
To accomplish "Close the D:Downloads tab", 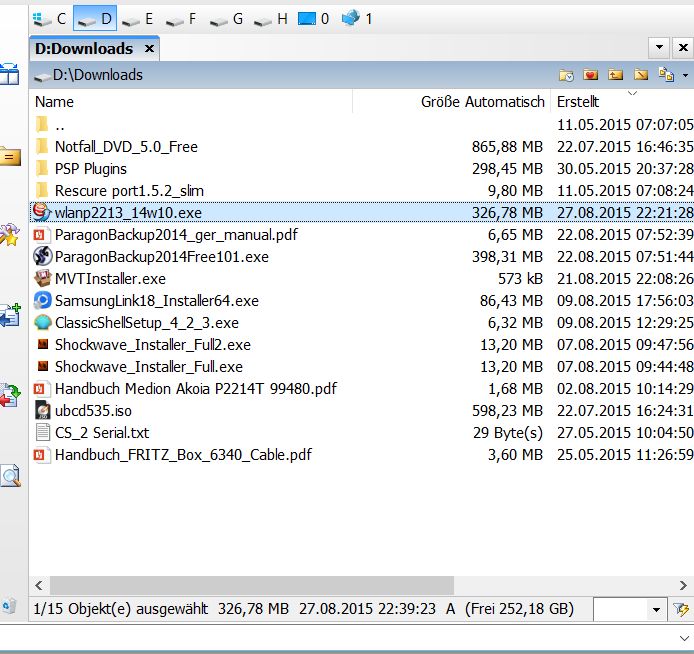I will (150, 48).
